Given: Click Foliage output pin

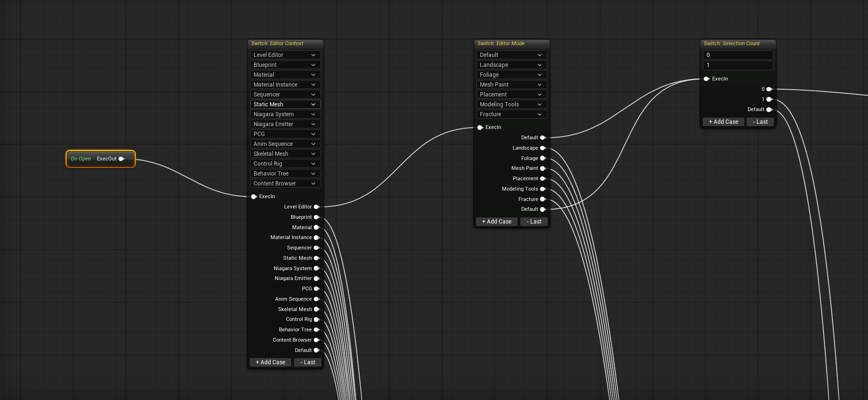Looking at the screenshot, I should click(543, 158).
